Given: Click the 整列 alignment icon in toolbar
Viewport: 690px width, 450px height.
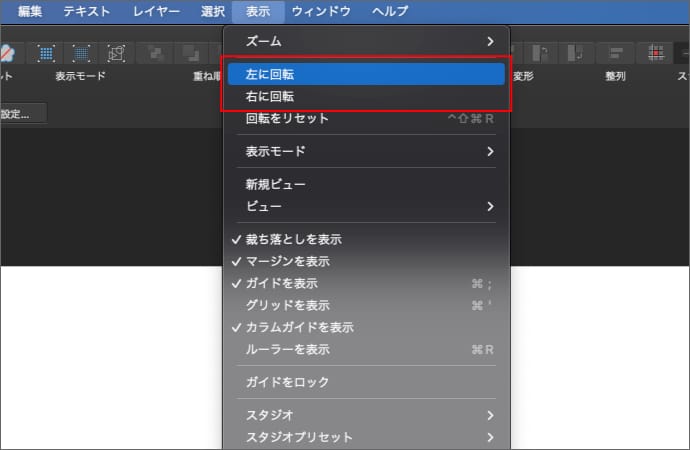Looking at the screenshot, I should tap(615, 52).
